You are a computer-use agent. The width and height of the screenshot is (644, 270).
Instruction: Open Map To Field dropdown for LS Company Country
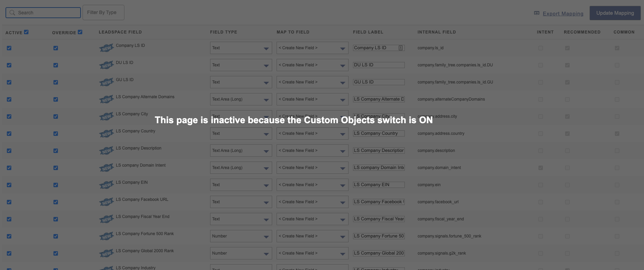click(x=313, y=133)
